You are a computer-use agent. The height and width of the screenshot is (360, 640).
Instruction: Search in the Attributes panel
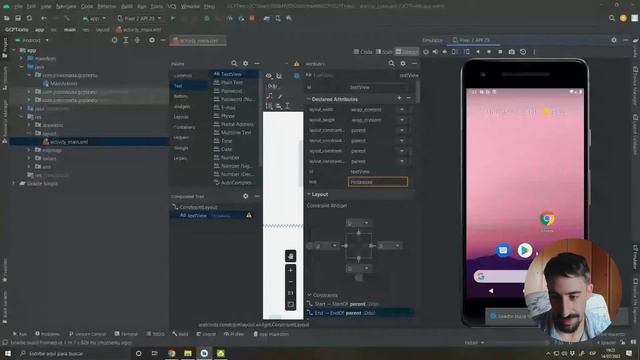(x=391, y=64)
